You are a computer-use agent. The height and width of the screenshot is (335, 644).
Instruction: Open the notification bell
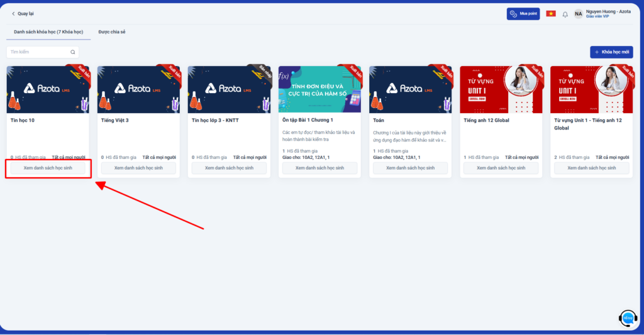click(x=565, y=14)
